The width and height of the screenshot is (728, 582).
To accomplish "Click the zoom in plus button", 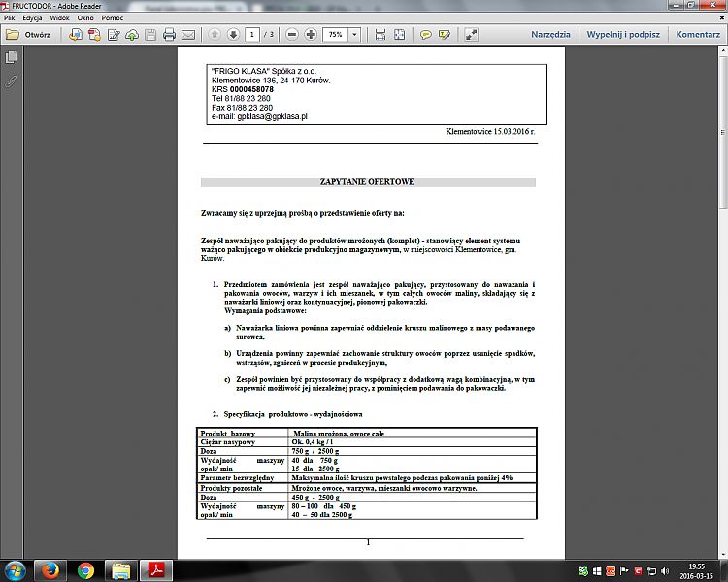I will pos(311,34).
